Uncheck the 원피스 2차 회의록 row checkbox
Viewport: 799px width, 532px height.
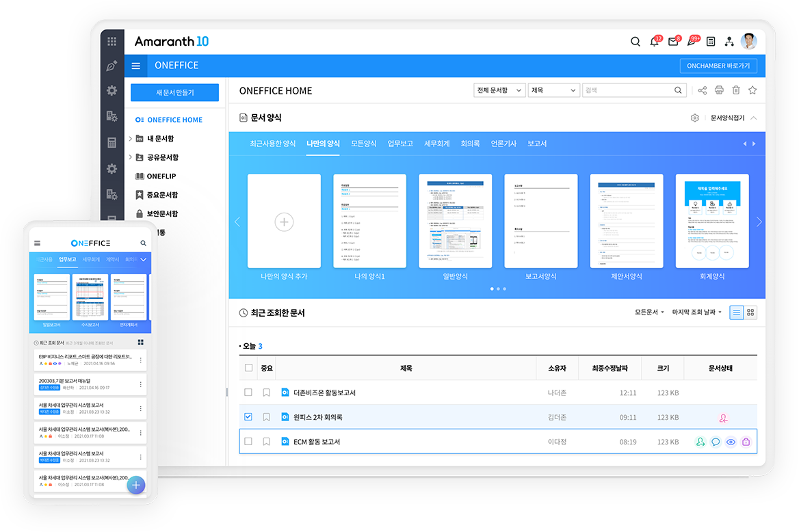(x=248, y=417)
